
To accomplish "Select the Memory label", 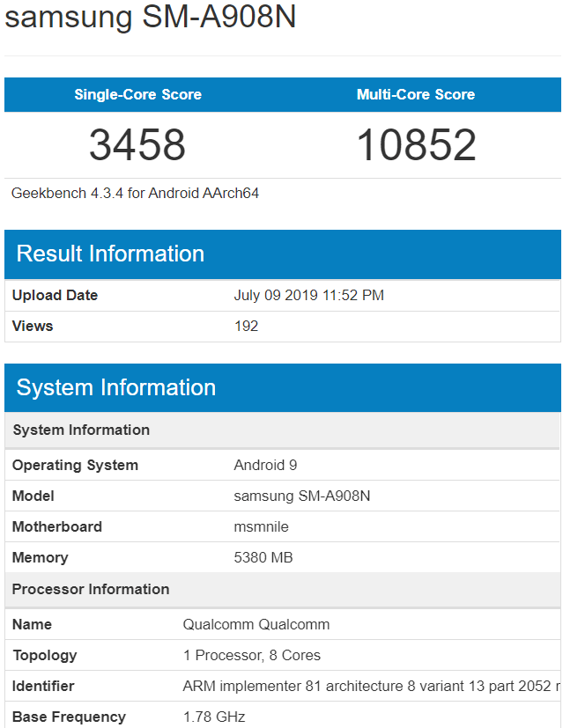I will click(x=40, y=557).
